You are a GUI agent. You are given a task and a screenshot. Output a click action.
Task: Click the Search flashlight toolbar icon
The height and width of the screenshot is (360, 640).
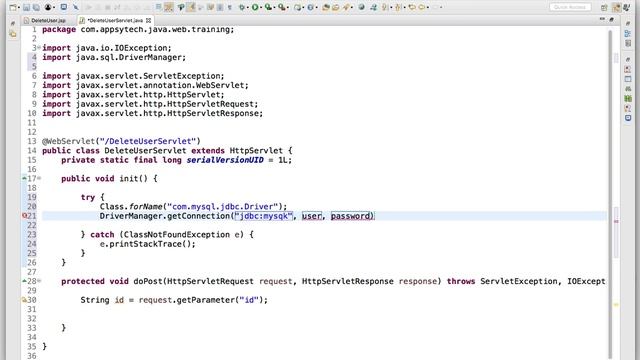click(x=346, y=7)
